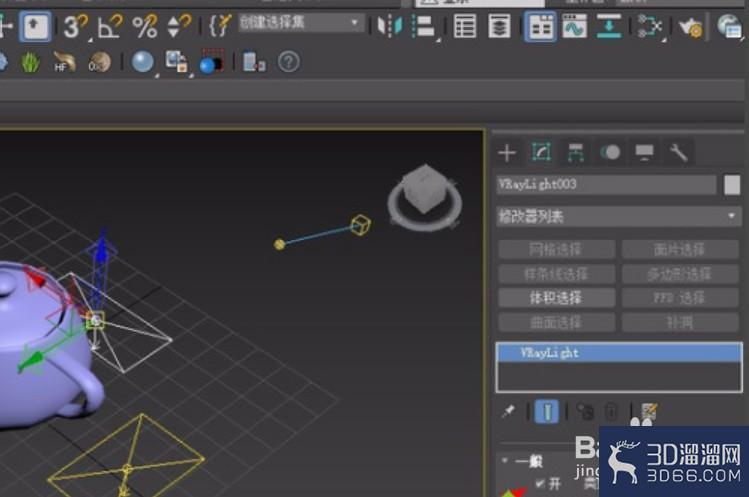
Task: Click the 样条线选择 button
Action: [556, 274]
